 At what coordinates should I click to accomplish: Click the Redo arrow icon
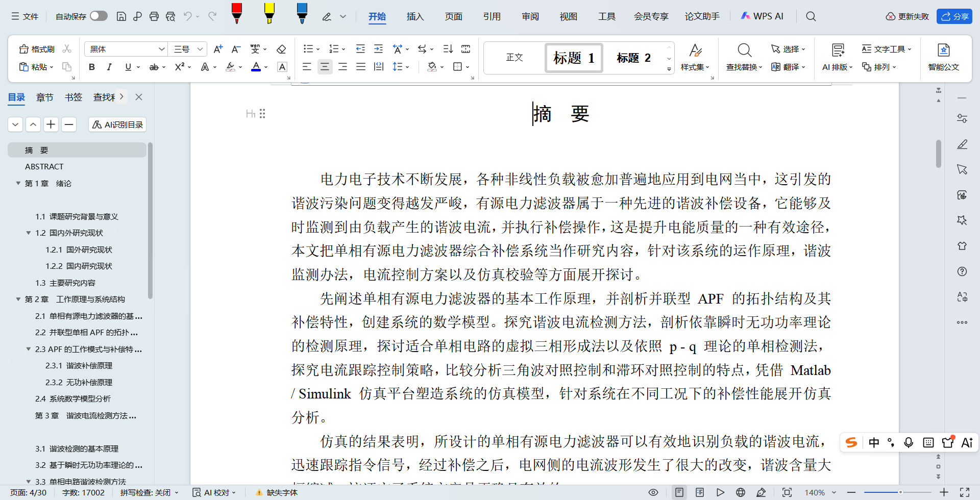tap(212, 16)
